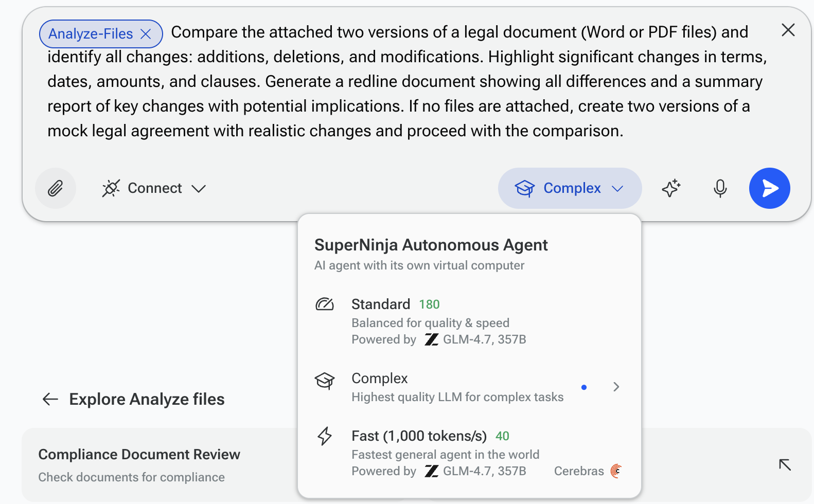Image resolution: width=814 pixels, height=504 pixels.
Task: Select the Standard model option
Action: (x=469, y=321)
